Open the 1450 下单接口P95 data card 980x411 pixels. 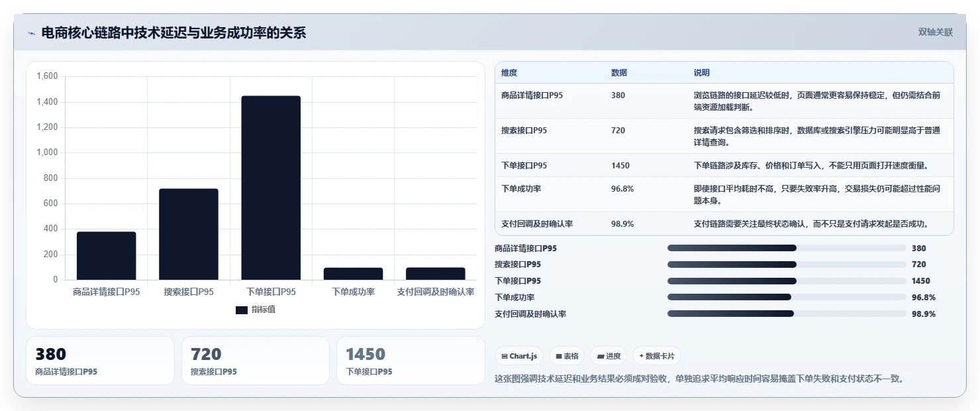pyautogui.click(x=411, y=361)
